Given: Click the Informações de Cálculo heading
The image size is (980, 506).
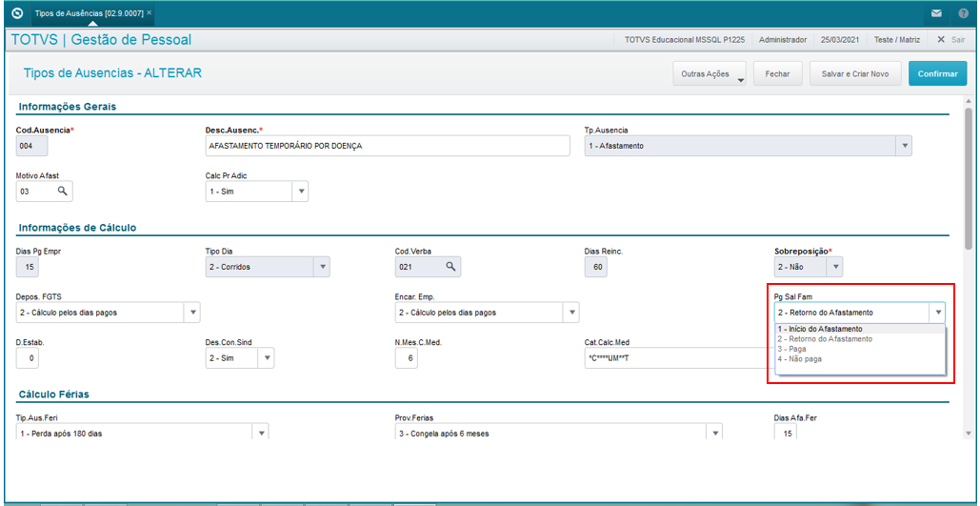Looking at the screenshot, I should (78, 227).
